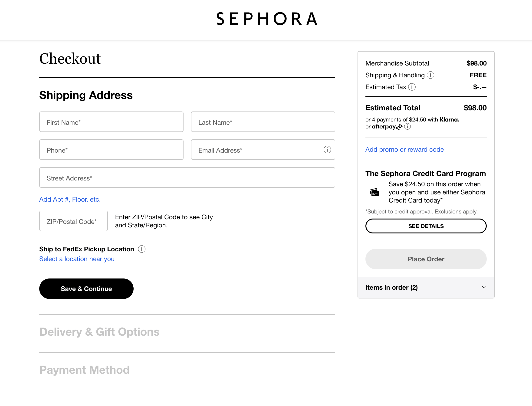Screen dimensions: 532x406
Task: Show FedEx Pickup Location info tooltip
Action: coord(142,249)
